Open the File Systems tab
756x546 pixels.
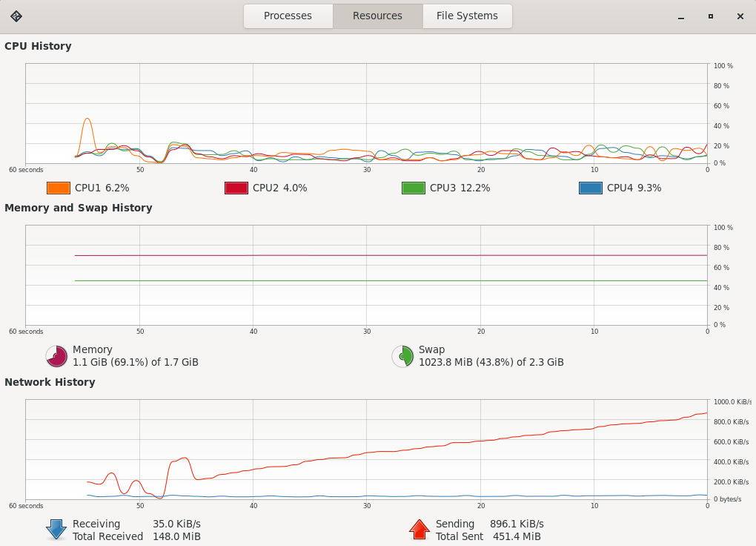coord(467,16)
